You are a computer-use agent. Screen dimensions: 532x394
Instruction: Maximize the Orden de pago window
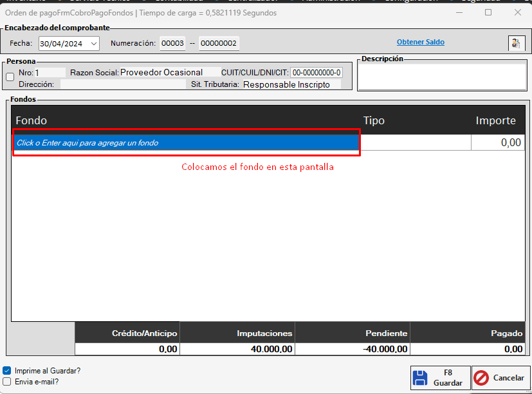(488, 12)
